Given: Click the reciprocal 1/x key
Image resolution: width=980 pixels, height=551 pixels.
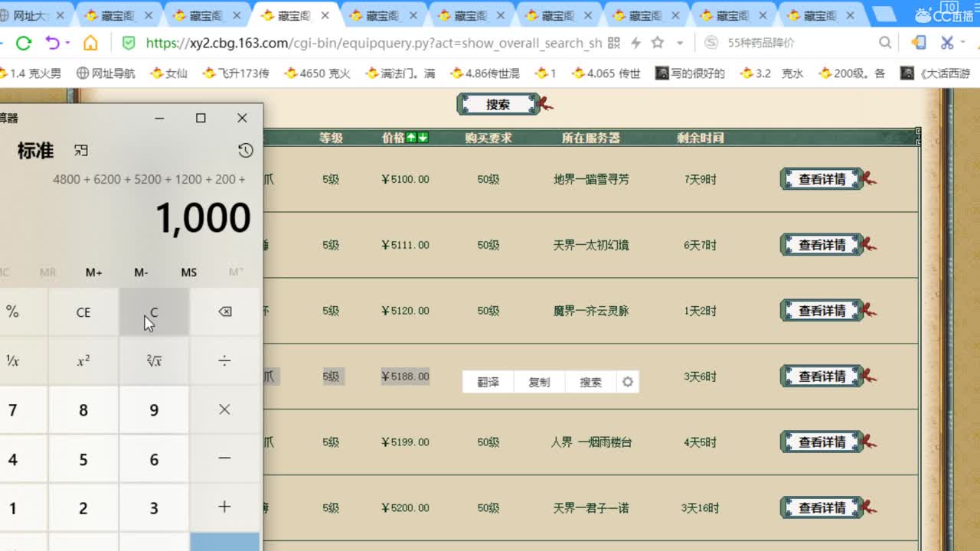Looking at the screenshot, I should coord(12,361).
